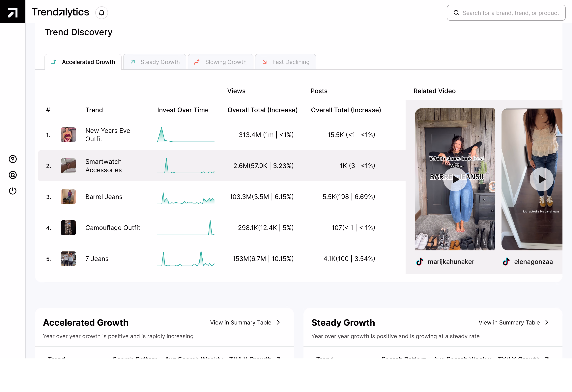Open the Fast Declining tab
The height and width of the screenshot is (392, 572).
click(286, 62)
